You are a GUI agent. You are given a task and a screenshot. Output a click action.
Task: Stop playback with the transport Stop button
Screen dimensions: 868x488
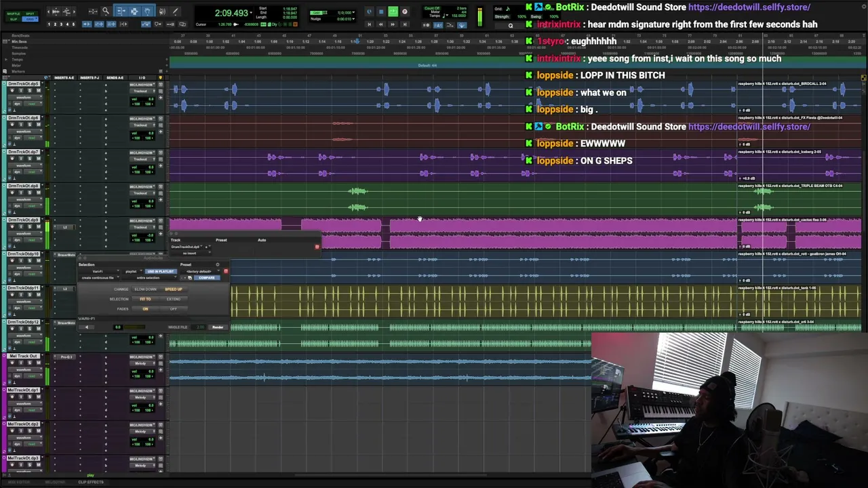tap(381, 12)
